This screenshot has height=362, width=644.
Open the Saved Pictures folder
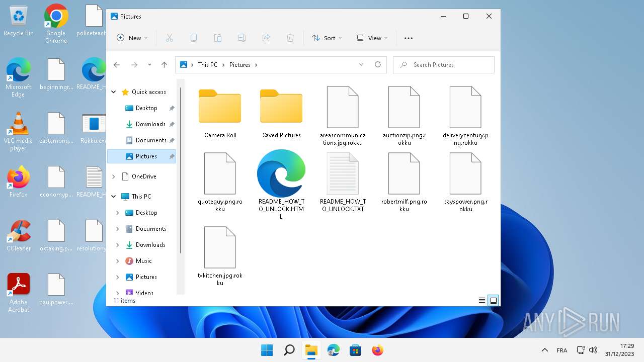coord(281,114)
